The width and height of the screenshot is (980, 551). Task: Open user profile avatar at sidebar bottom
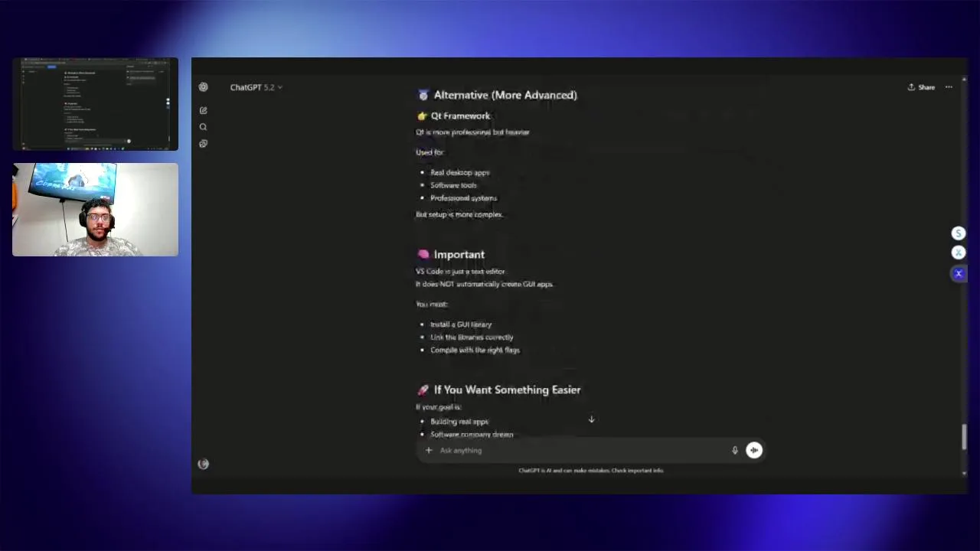(x=203, y=464)
